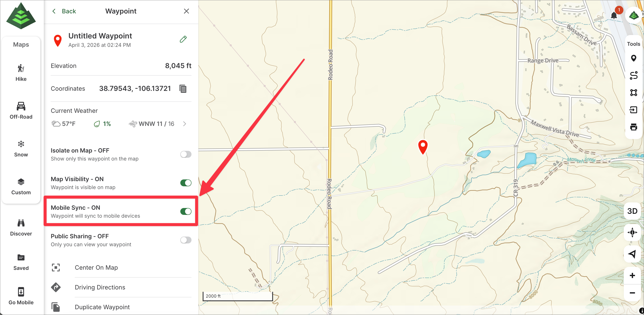Disable Mobile Sync toggle
Screen dimensions: 644x315
185,211
